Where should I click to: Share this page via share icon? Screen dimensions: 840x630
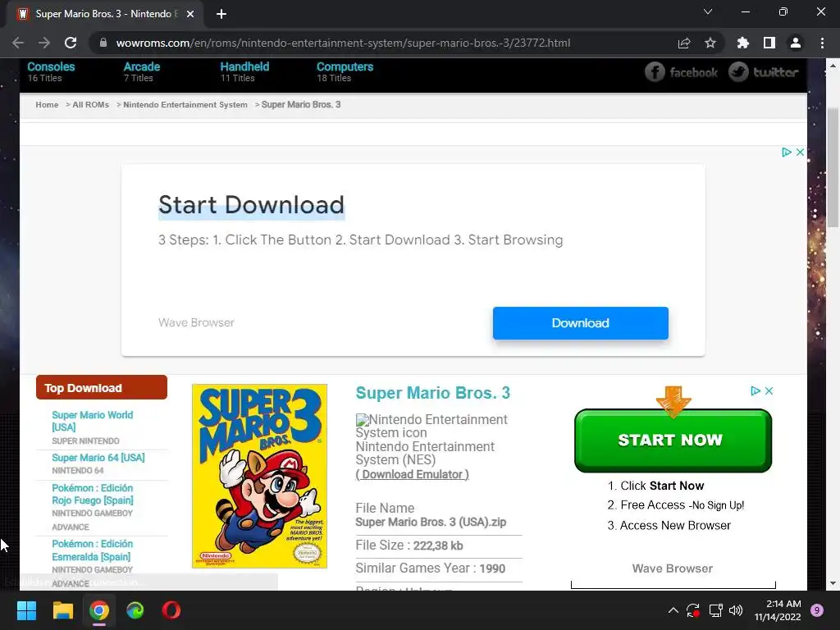(684, 43)
